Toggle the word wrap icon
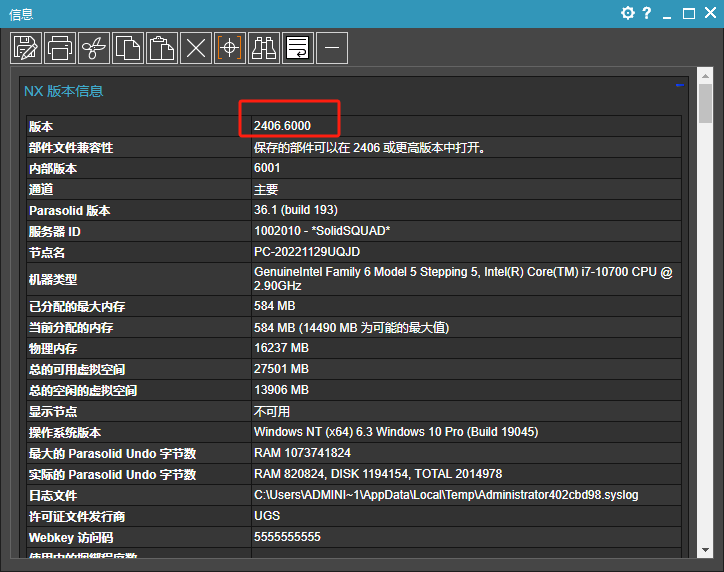Screen dimensions: 724x572 [x=298, y=47]
